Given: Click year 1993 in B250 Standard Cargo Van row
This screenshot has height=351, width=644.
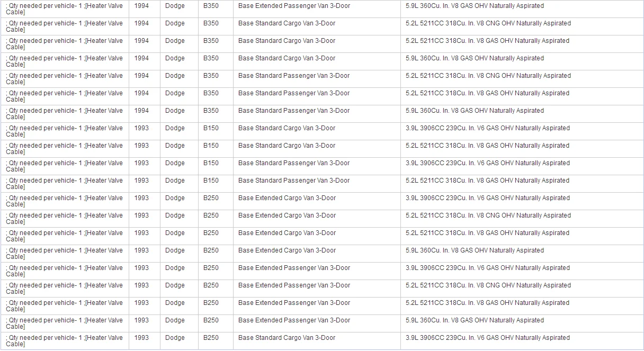Looking at the screenshot, I should (141, 338).
